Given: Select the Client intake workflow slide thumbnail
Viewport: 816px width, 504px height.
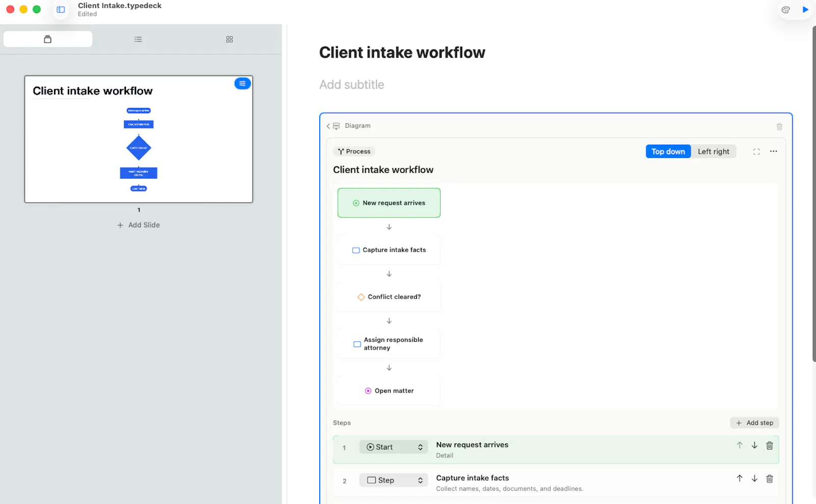Looking at the screenshot, I should 139,139.
